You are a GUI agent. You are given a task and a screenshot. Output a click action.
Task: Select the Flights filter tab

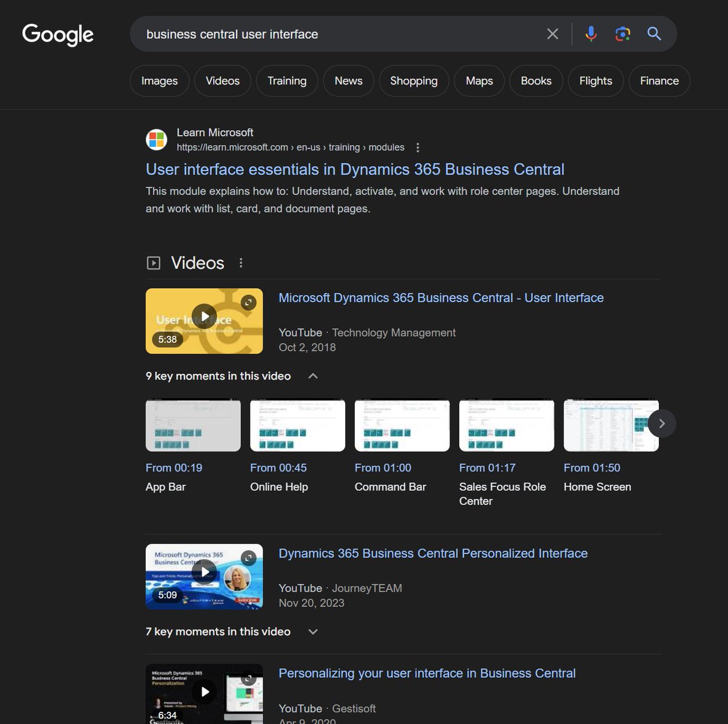596,81
